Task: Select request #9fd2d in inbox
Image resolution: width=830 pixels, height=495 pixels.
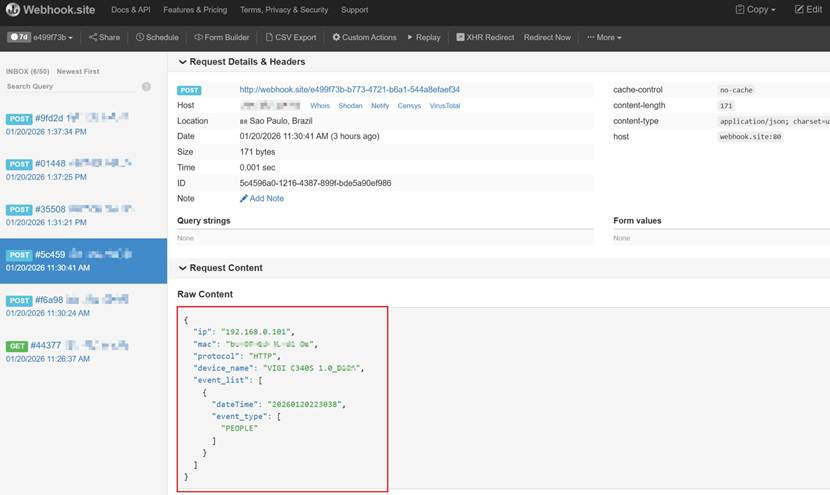Action: coord(83,124)
